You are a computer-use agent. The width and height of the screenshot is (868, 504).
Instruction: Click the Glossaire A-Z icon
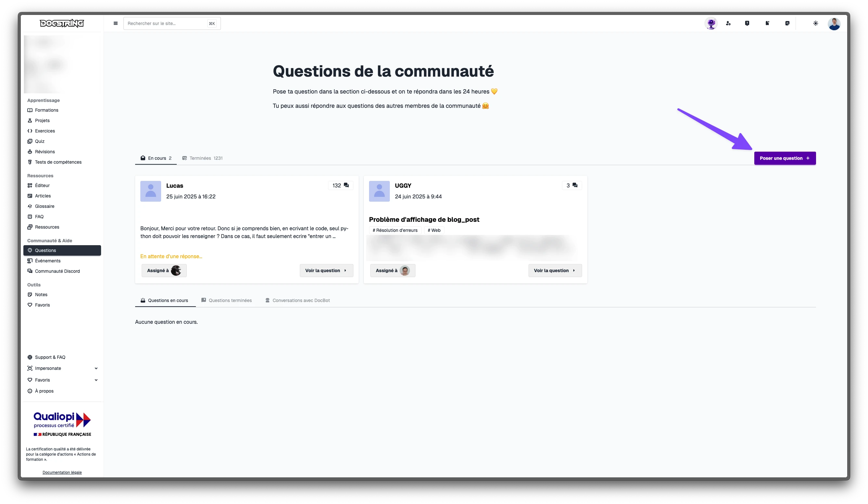(30, 206)
